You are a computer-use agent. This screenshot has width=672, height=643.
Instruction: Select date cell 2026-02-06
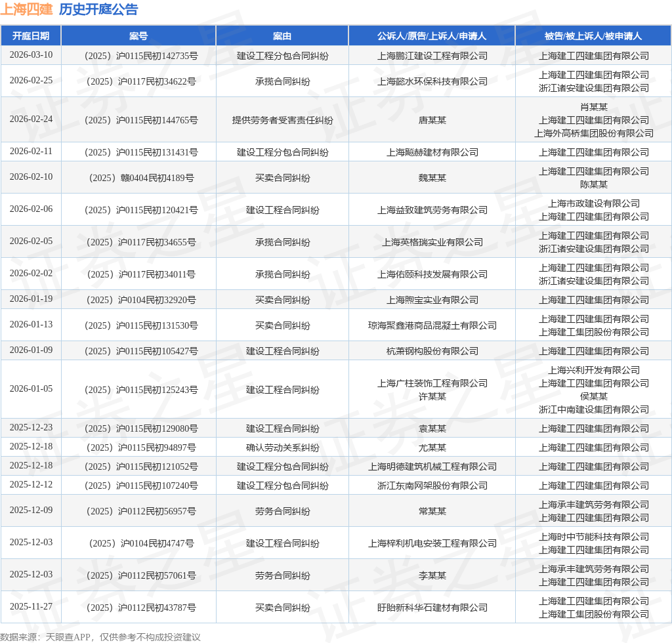31,209
